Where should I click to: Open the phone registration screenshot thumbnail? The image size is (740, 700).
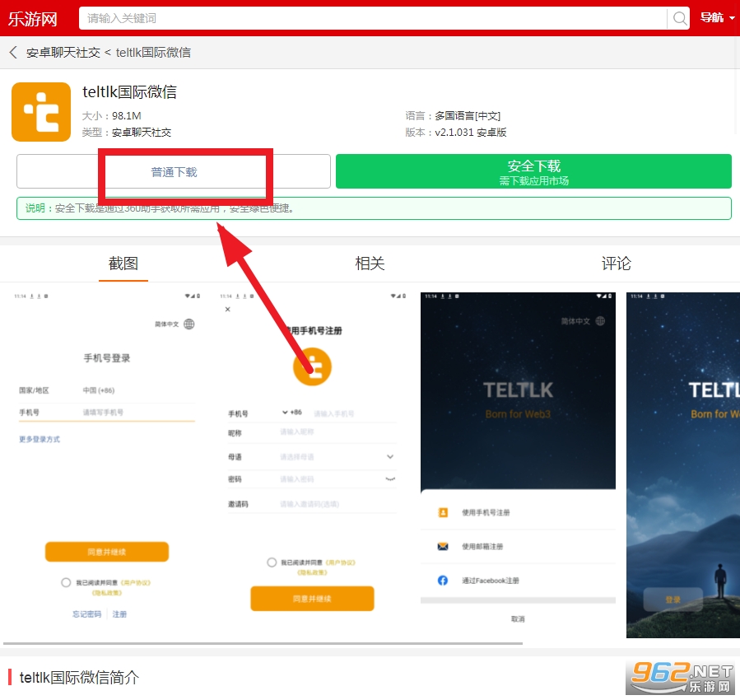coord(313,465)
